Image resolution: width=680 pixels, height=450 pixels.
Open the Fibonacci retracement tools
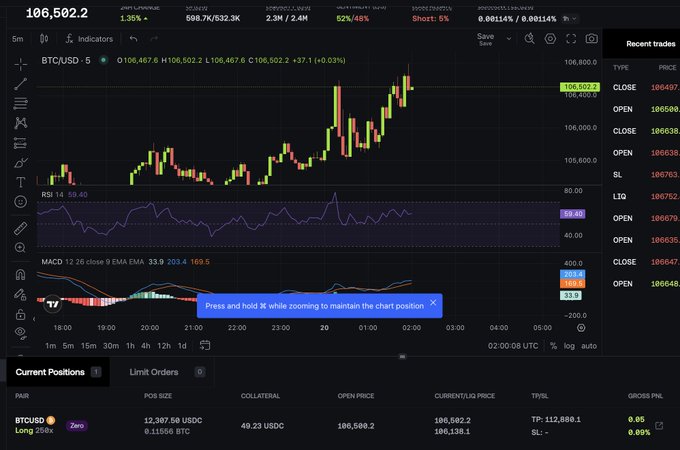point(20,104)
